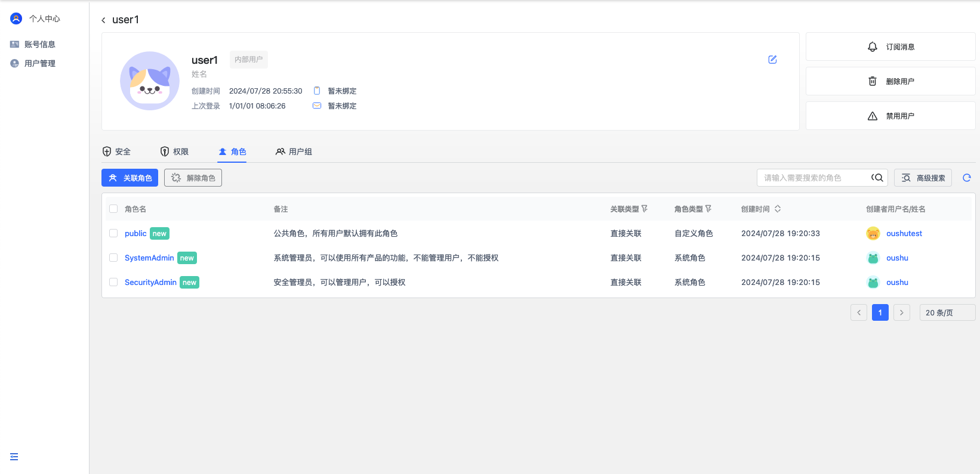Open the 20 条/页 page size dropdown
Viewport: 980px width, 474px height.
[x=948, y=312]
